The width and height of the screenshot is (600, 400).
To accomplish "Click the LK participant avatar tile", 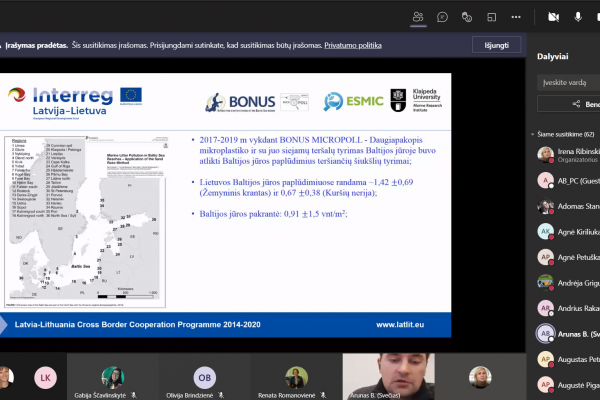I will [45, 378].
